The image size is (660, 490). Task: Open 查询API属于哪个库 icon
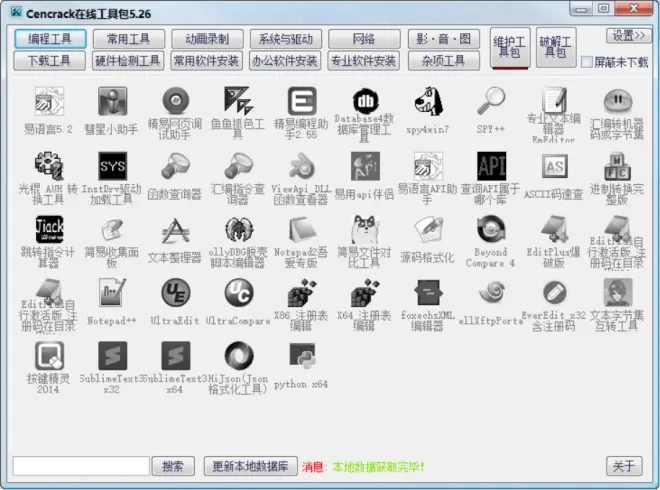491,166
